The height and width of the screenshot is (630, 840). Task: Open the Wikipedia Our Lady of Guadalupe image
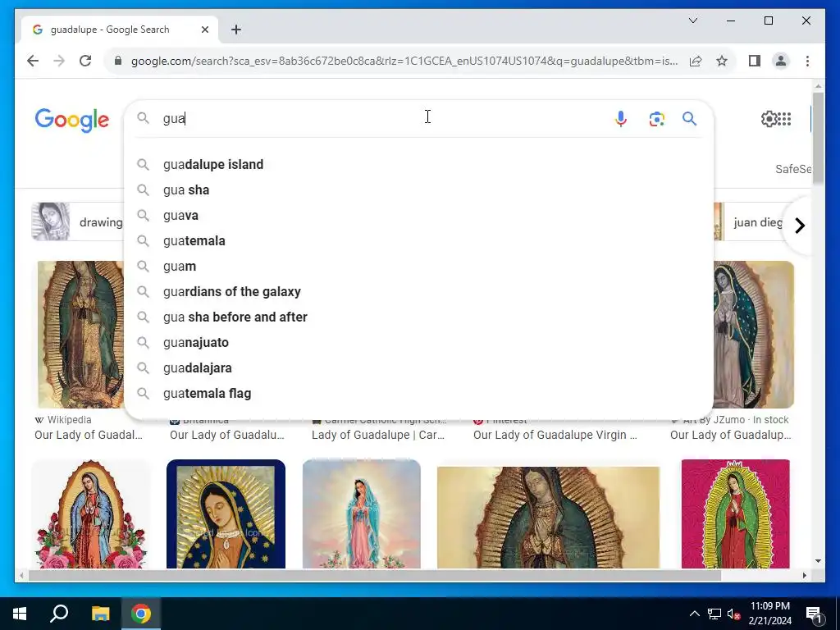80,335
